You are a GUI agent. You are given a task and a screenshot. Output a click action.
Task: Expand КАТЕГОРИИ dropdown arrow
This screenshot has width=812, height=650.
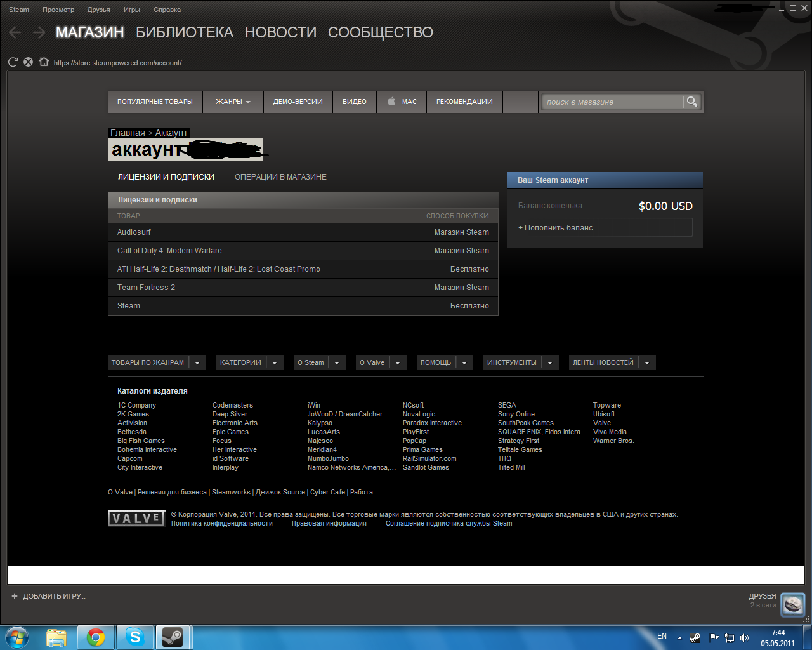(x=275, y=363)
